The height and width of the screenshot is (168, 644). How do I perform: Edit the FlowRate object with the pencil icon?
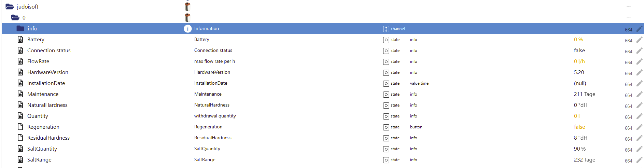point(639,61)
